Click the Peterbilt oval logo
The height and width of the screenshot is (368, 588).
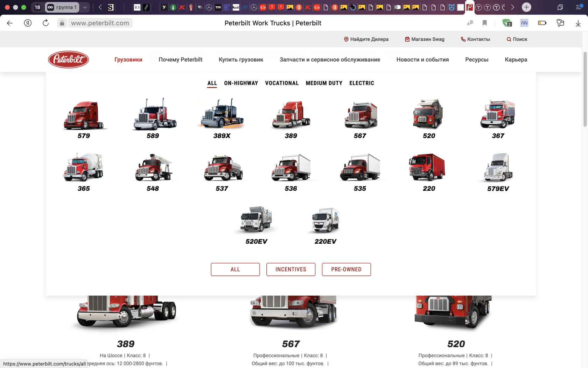[x=68, y=60]
